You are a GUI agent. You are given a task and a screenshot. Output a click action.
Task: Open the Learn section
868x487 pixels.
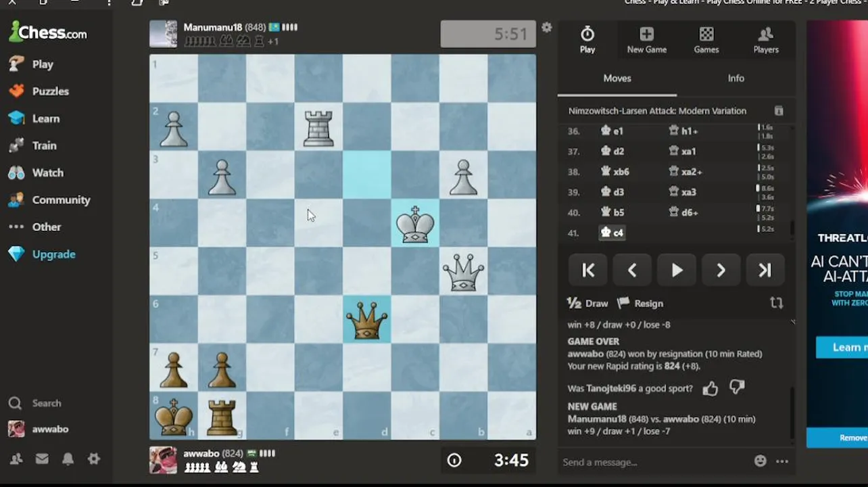tap(34, 118)
